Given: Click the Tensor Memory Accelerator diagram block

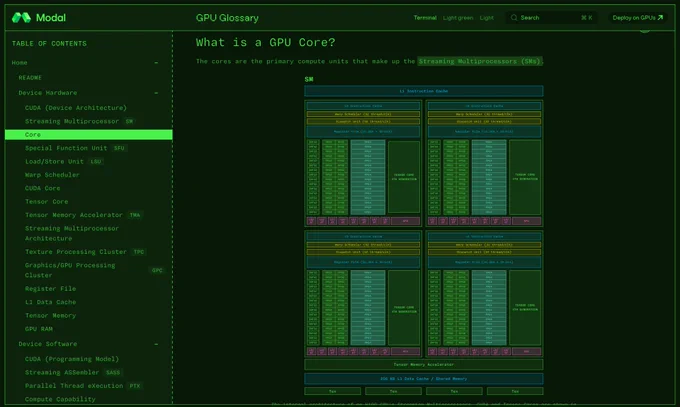Looking at the screenshot, I should (424, 364).
